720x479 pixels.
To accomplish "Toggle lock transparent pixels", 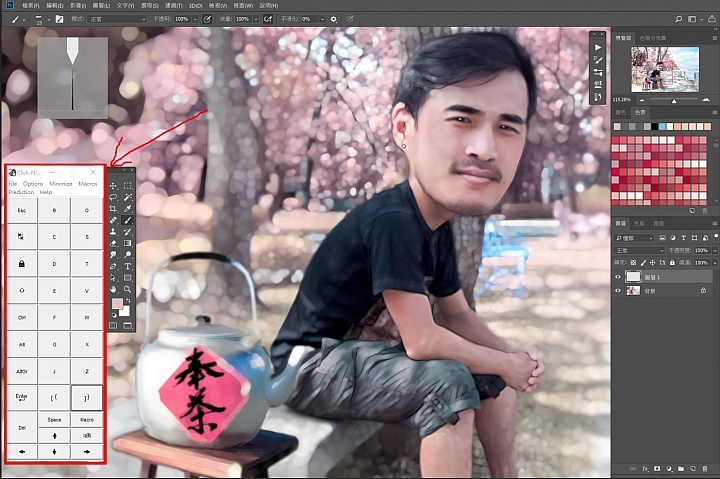I will (x=633, y=263).
